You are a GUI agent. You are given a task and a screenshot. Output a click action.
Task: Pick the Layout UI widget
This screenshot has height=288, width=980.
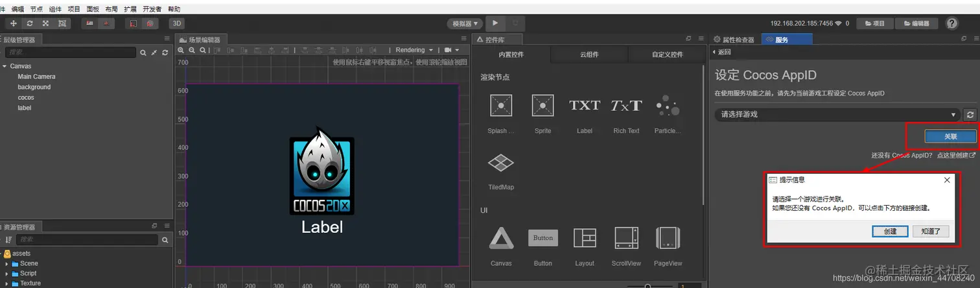coord(585,238)
